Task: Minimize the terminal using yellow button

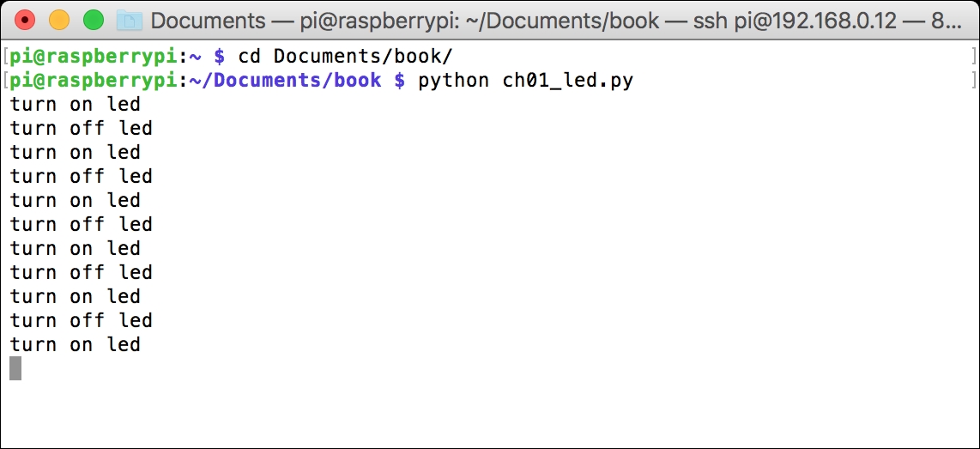Action: coord(59,20)
